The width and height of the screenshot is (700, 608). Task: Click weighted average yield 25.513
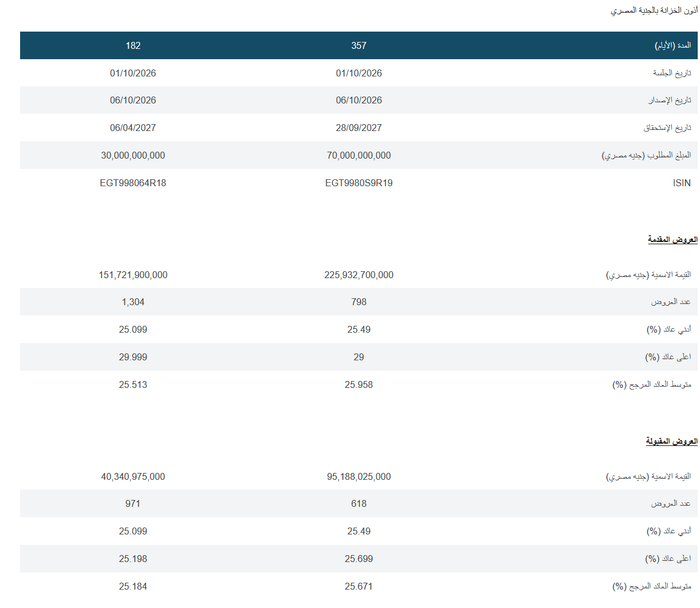tap(133, 384)
